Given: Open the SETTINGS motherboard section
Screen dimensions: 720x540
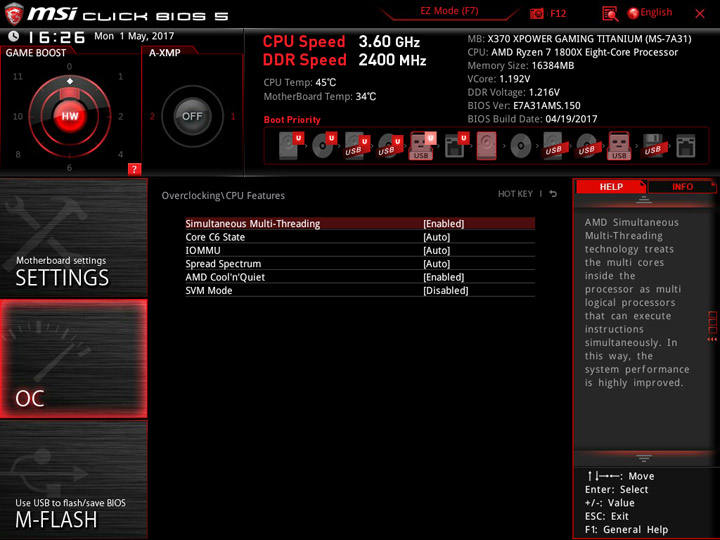Looking at the screenshot, I should click(x=73, y=238).
